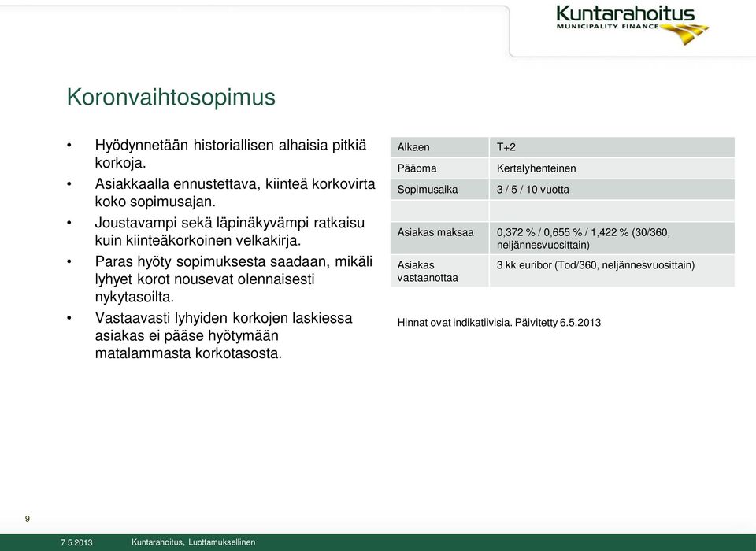
Task: Click the slide number 9
Action: [28, 519]
